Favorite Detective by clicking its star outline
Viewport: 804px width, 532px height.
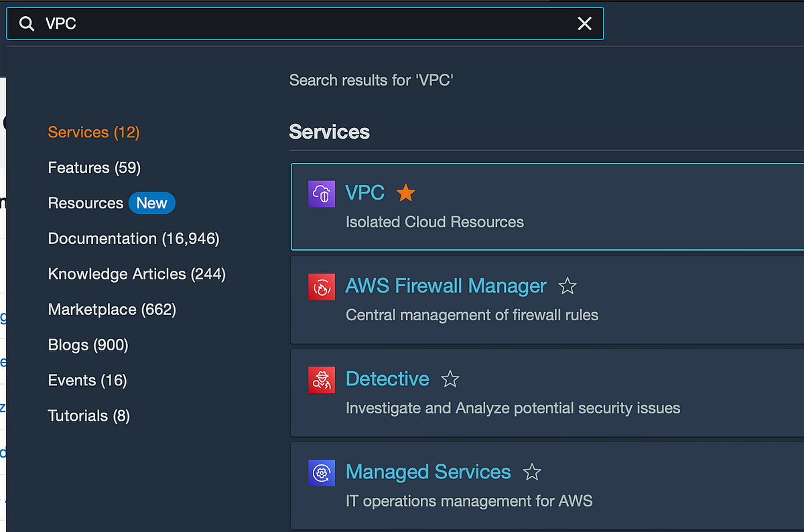[x=450, y=379]
